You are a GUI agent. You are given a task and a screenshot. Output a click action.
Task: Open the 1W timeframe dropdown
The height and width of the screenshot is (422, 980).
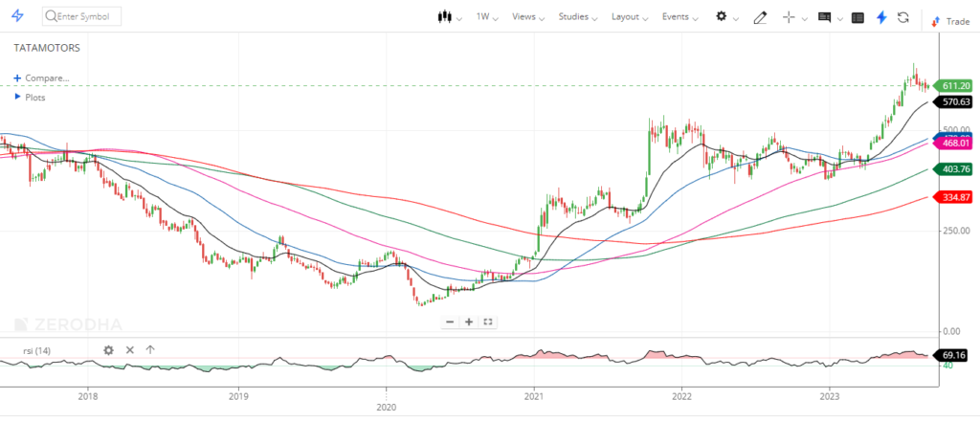click(x=487, y=17)
